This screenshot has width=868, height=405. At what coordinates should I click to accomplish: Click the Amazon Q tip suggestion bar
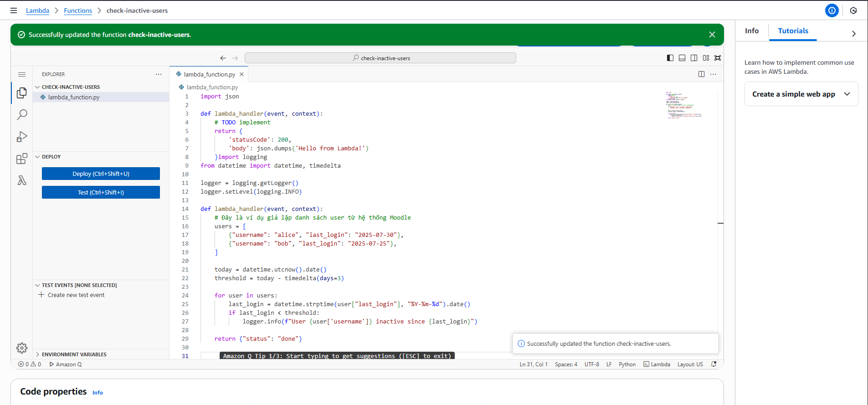[337, 356]
